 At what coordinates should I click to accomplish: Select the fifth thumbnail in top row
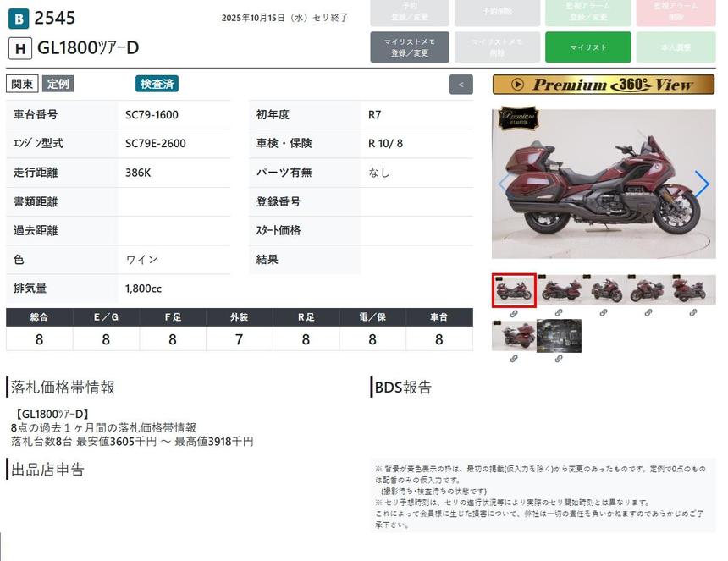(x=693, y=290)
